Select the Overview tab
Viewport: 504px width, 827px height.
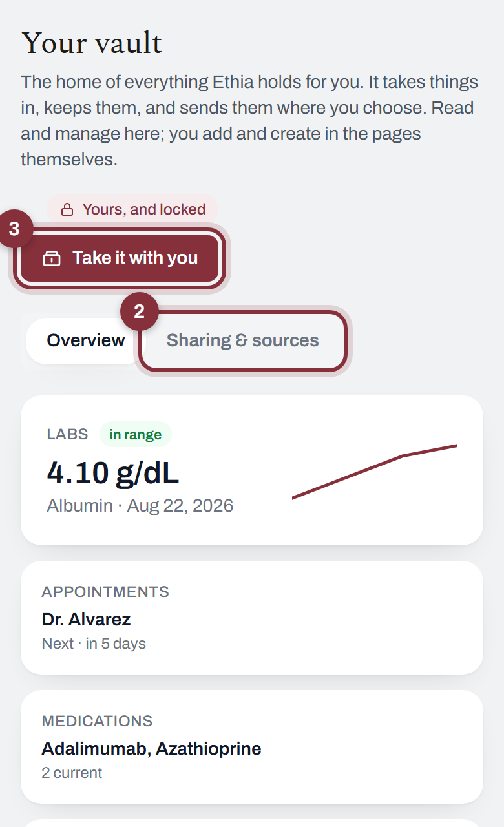[86, 341]
